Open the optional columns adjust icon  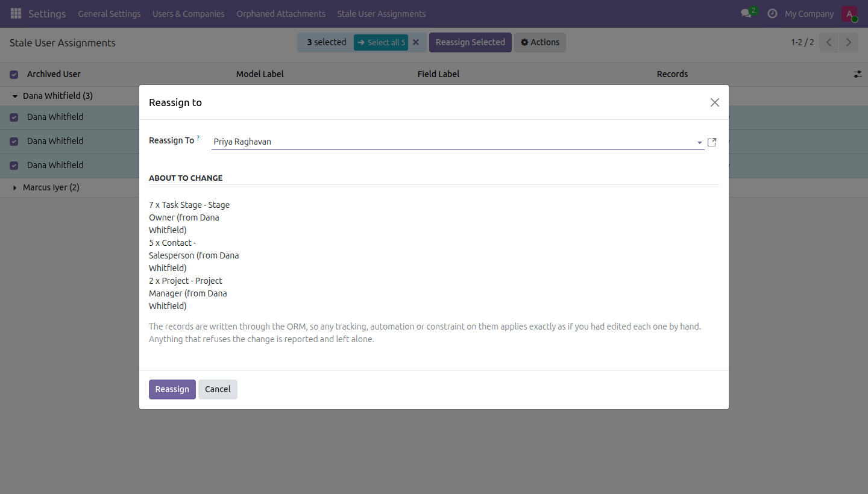point(857,74)
